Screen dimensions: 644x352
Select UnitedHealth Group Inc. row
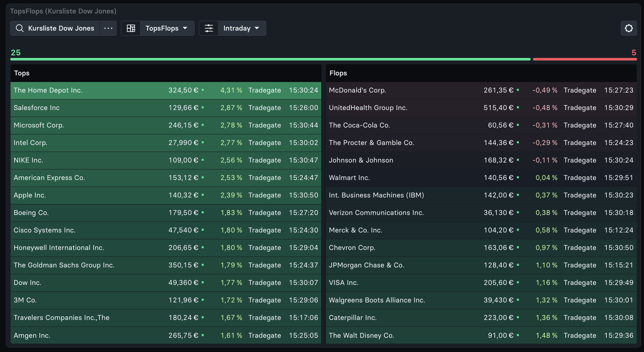(x=481, y=108)
